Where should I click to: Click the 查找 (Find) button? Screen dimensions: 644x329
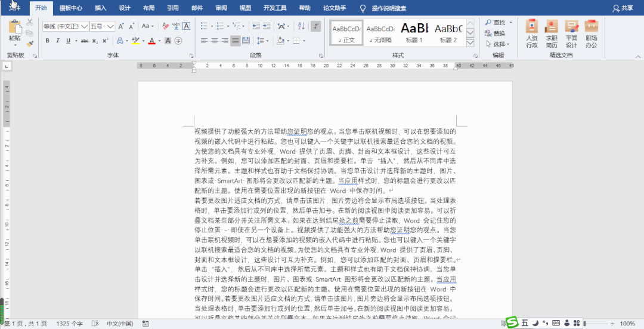pyautogui.click(x=496, y=23)
